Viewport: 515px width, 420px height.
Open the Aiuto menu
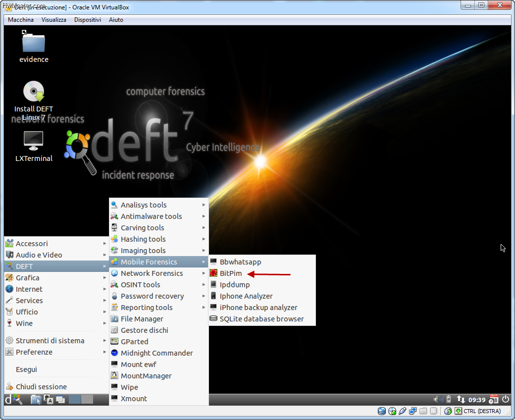116,20
